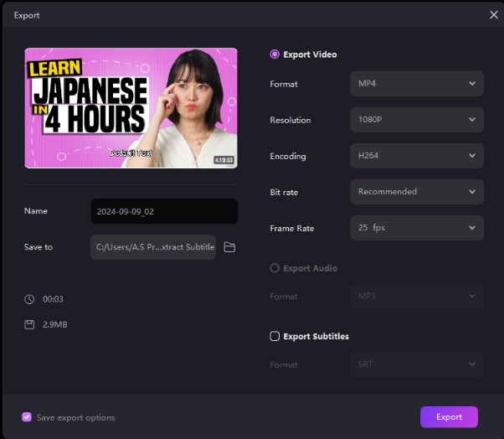Open the Bit rate dropdown showing Recommended
The height and width of the screenshot is (439, 504).
click(416, 192)
